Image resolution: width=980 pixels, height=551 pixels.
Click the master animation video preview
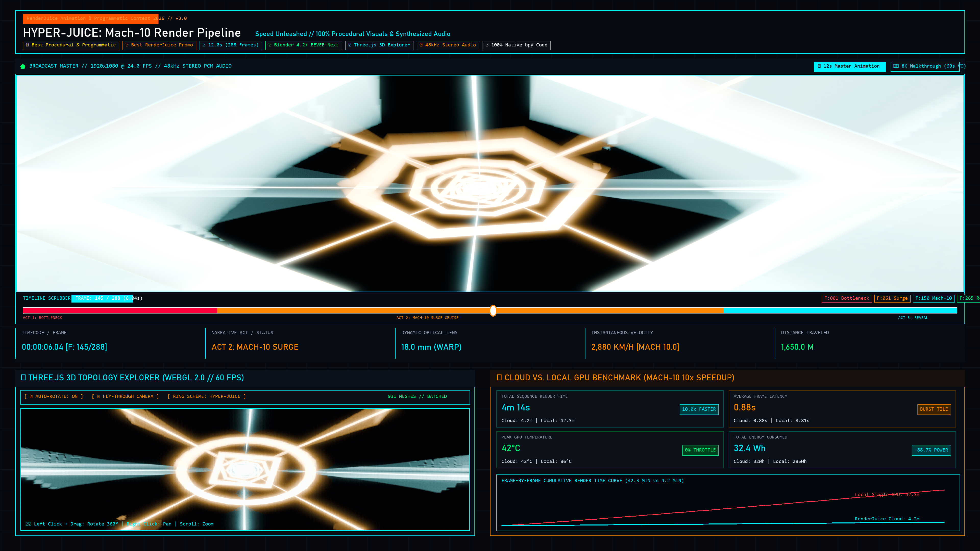click(x=490, y=184)
